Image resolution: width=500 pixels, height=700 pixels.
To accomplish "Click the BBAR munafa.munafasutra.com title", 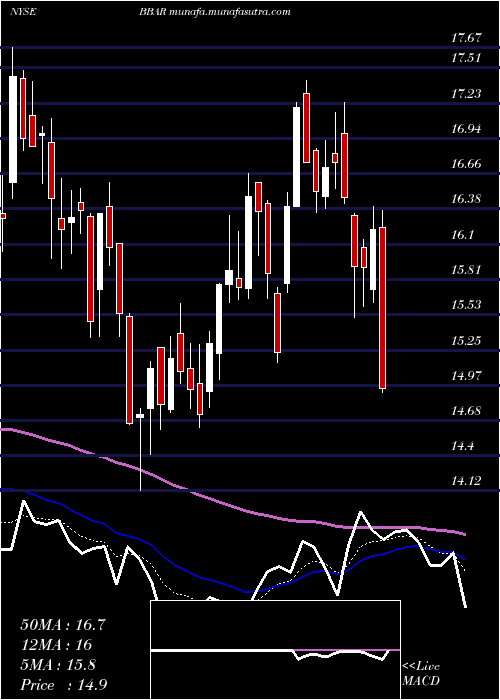I will pos(215,12).
